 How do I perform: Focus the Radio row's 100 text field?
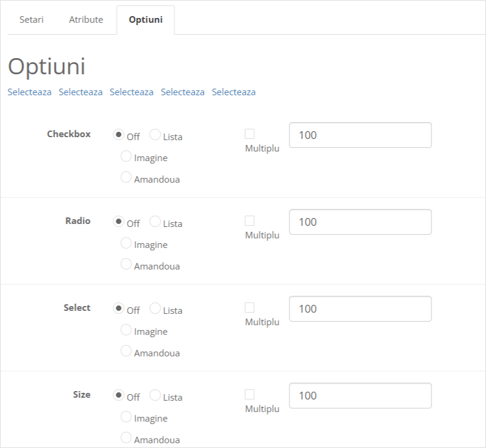click(360, 222)
